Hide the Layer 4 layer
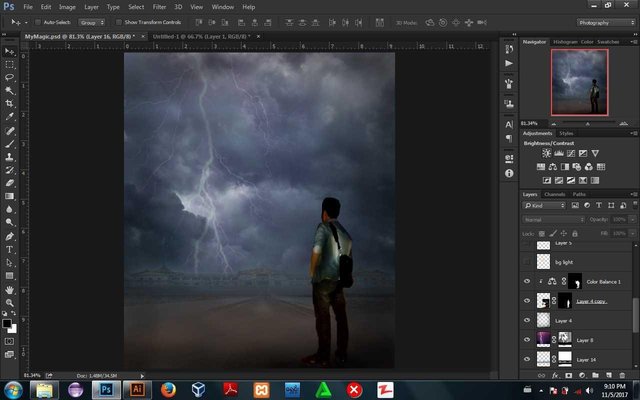640x400 pixels. pyautogui.click(x=527, y=320)
